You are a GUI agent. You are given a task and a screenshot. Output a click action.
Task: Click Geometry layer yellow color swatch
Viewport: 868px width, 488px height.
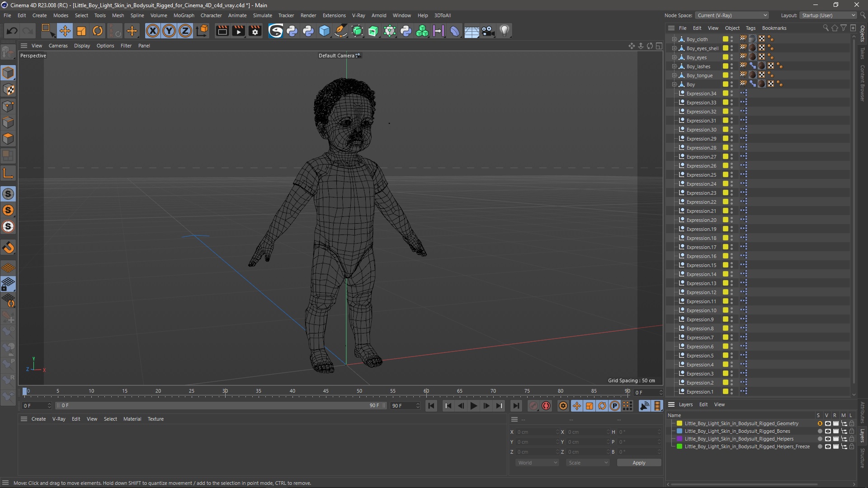679,423
